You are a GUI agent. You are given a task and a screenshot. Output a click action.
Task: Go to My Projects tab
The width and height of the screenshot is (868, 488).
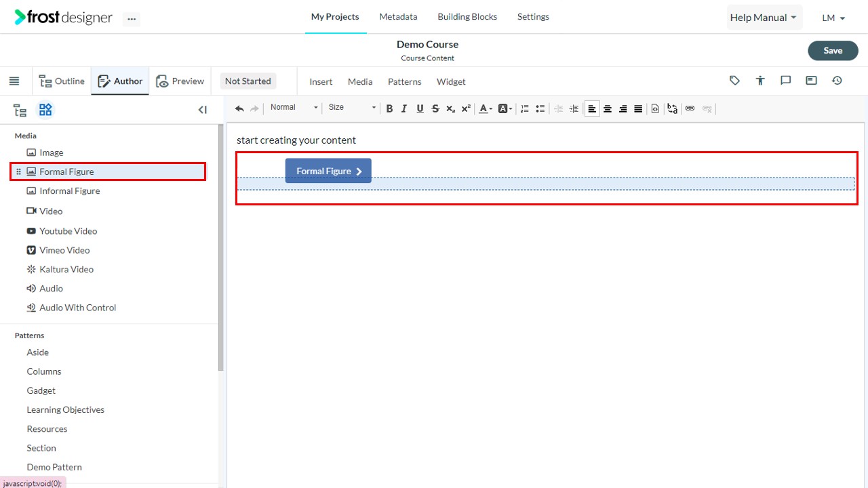point(335,16)
